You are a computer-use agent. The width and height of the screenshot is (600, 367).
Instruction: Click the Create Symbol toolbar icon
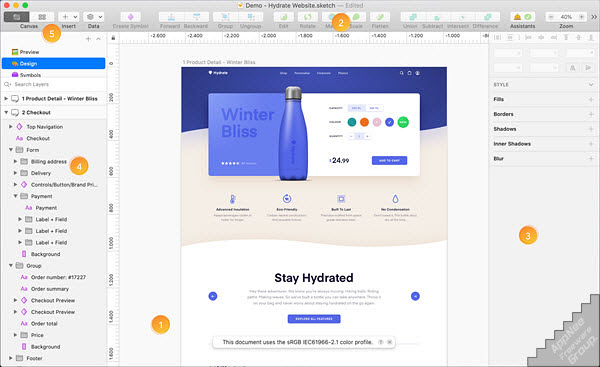(130, 17)
